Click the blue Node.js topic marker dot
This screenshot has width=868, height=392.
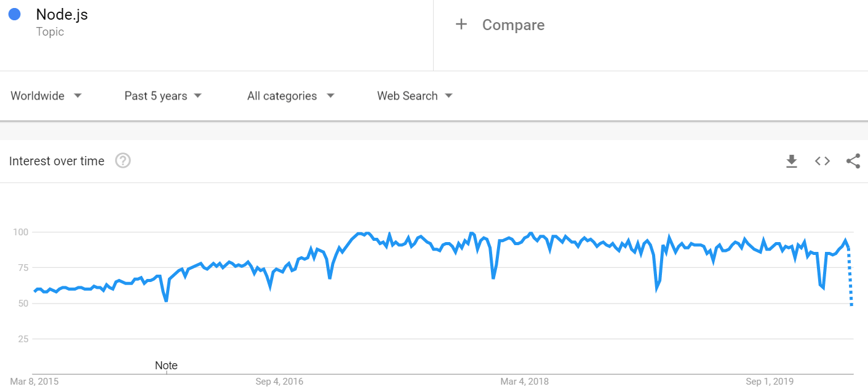(14, 14)
